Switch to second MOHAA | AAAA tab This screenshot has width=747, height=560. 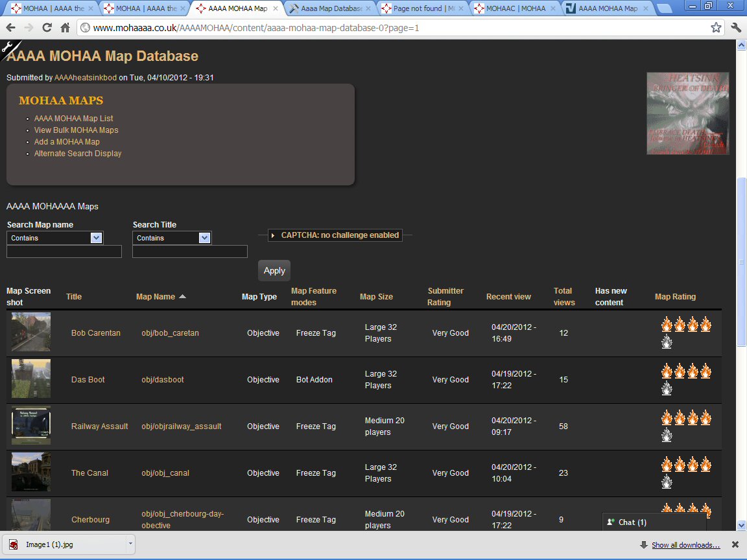(145, 8)
